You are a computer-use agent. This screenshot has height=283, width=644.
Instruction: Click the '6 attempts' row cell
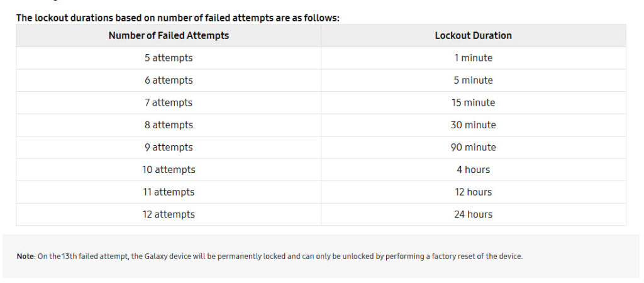click(169, 80)
